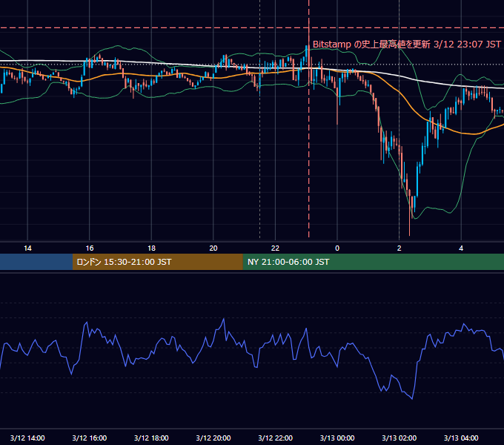Click hour label 14 on upper time axis
Viewport: 504px width, 445px height.
pos(27,248)
